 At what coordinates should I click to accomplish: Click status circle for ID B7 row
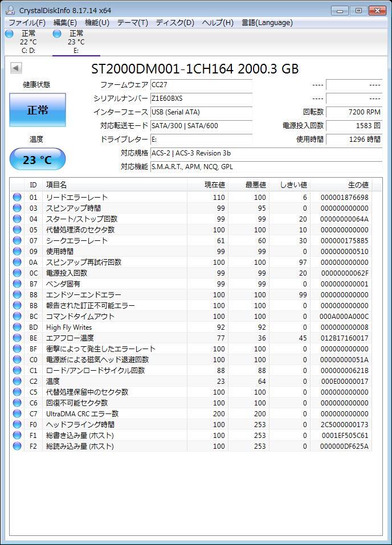(17, 284)
